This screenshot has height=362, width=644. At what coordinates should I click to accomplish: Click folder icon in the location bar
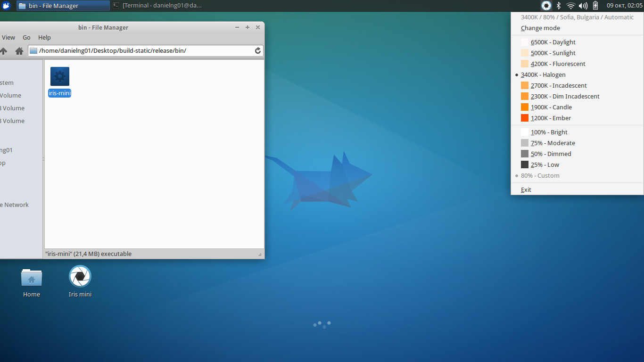(x=33, y=50)
